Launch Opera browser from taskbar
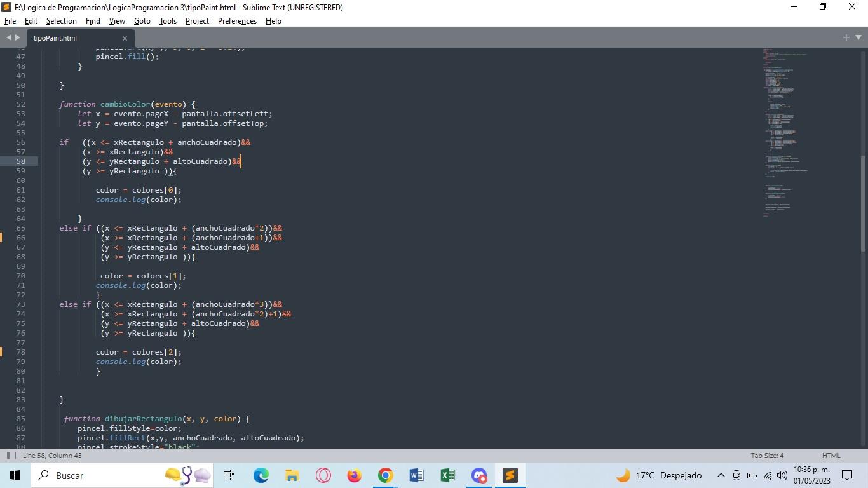 point(323,475)
